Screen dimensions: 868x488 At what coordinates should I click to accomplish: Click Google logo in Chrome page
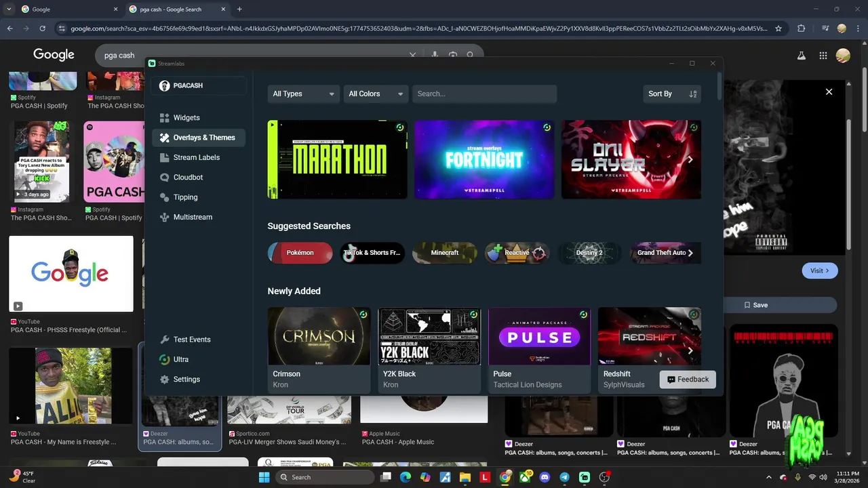pos(54,55)
